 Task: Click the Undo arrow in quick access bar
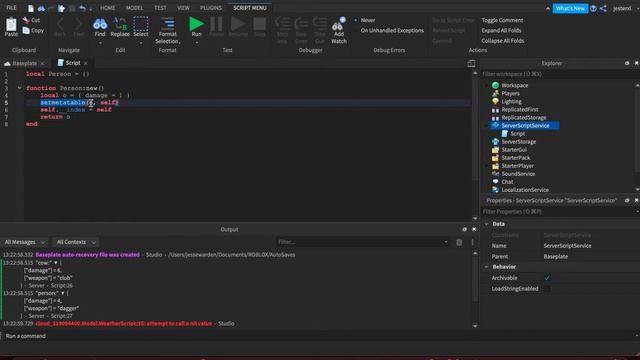tap(82, 8)
